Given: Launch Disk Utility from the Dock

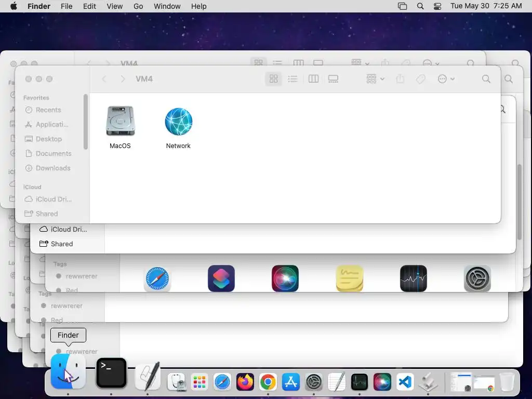Looking at the screenshot, I should tap(177, 382).
